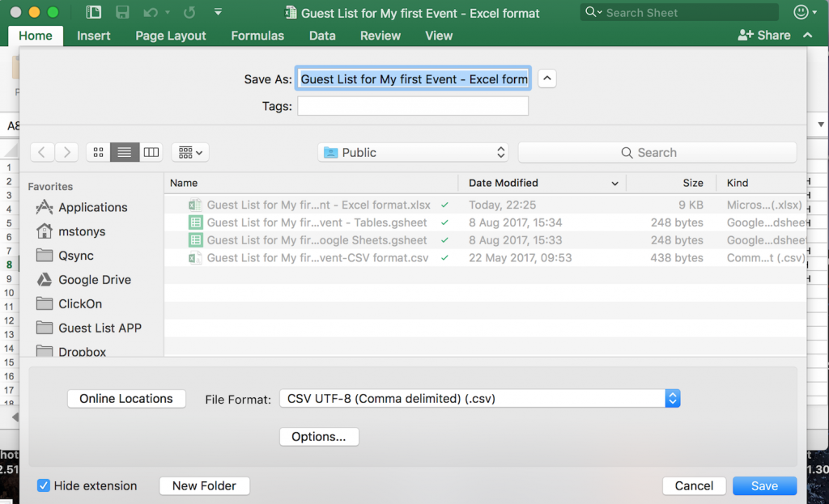829x504 pixels.
Task: Open the Review ribbon tab
Action: click(380, 36)
